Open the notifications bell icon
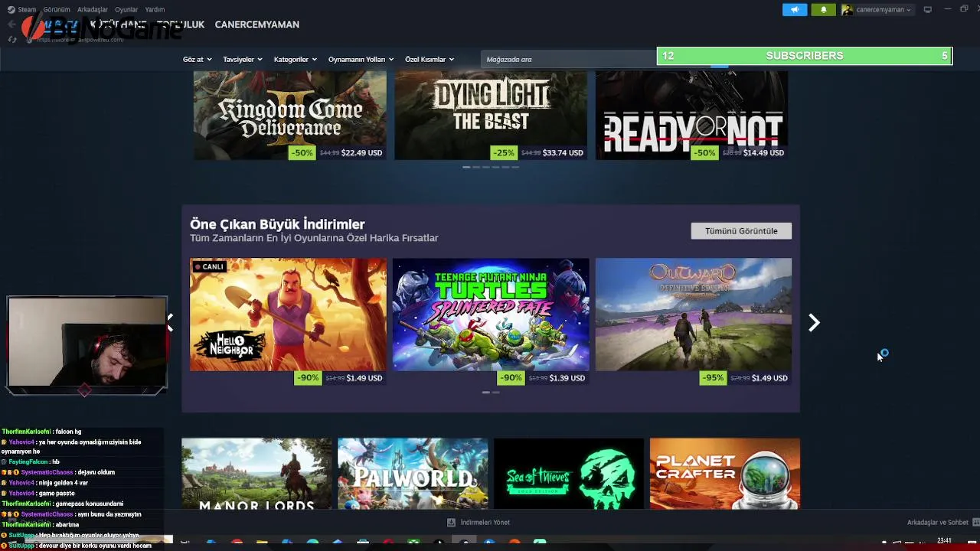This screenshot has height=551, width=980. (823, 10)
